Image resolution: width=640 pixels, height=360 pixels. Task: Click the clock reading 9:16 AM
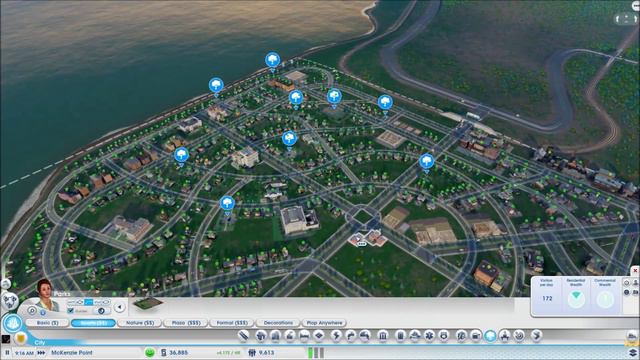pyautogui.click(x=24, y=353)
